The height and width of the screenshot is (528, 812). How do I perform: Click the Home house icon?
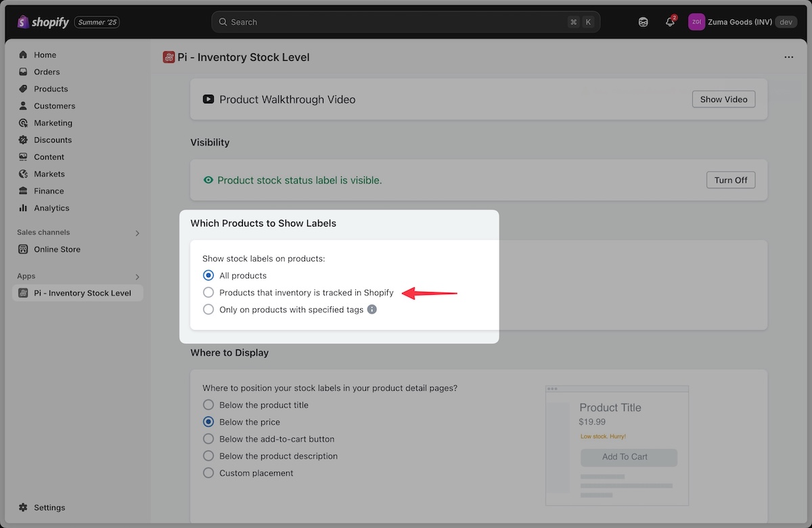(24, 55)
